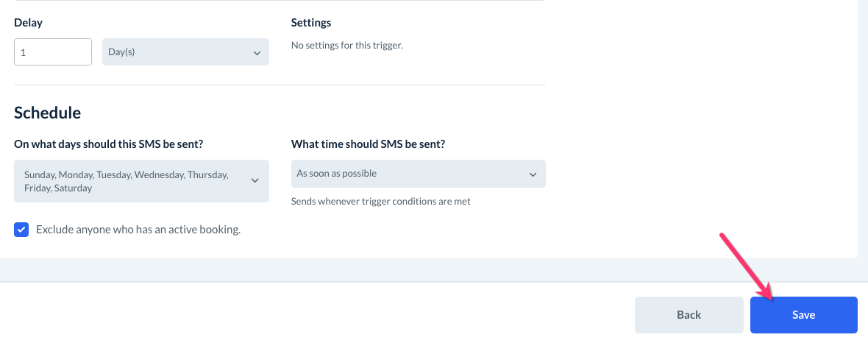Click the Delay field label

28,23
